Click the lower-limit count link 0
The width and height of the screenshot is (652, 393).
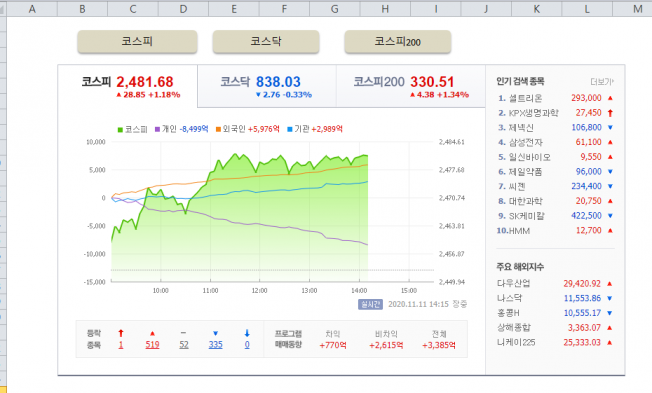point(247,345)
